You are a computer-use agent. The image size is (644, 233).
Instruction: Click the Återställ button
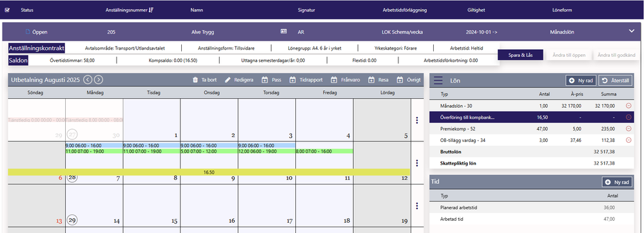click(x=615, y=81)
